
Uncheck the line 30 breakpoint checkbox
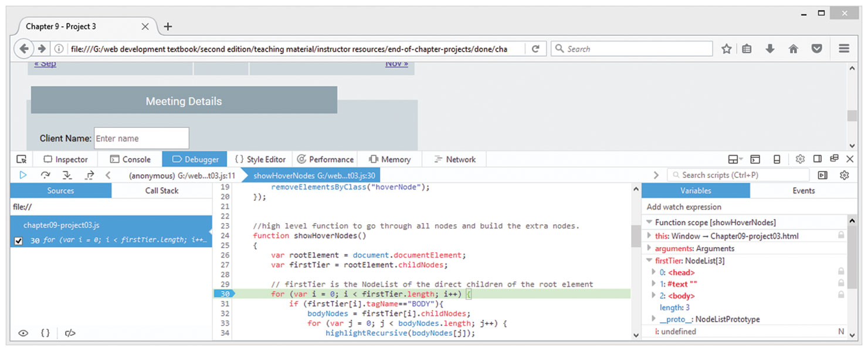click(19, 241)
